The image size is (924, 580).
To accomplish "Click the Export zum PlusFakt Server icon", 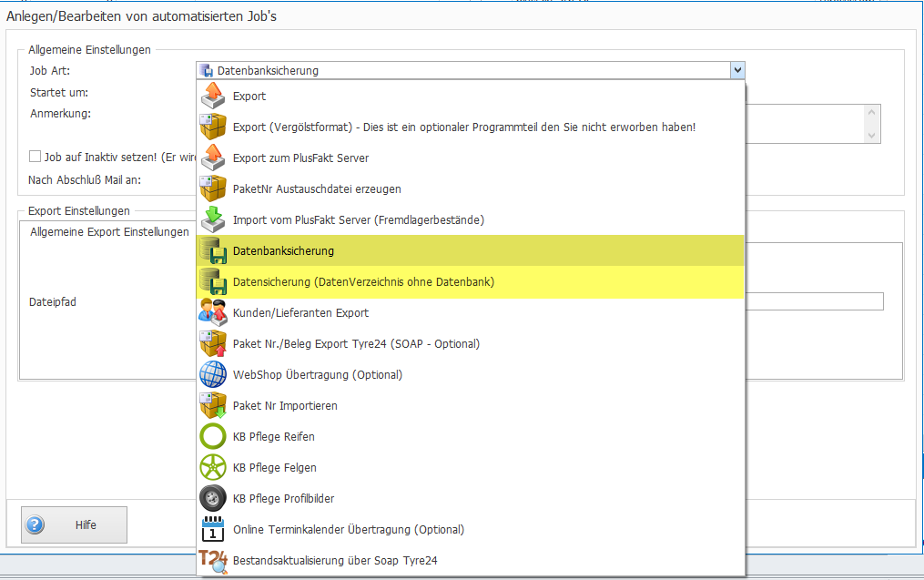I will [213, 158].
